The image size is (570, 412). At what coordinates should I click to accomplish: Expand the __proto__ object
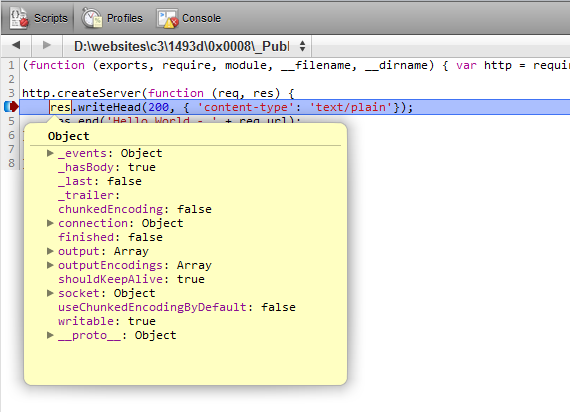coord(51,335)
